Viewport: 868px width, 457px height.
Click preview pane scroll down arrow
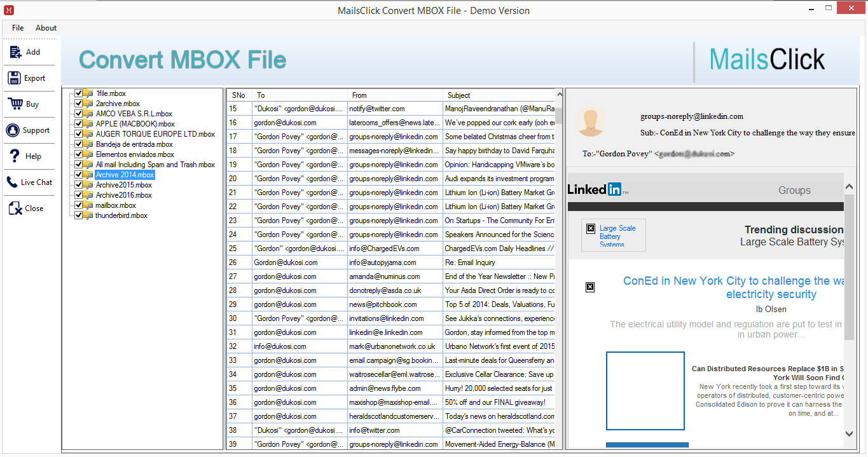coord(849,433)
